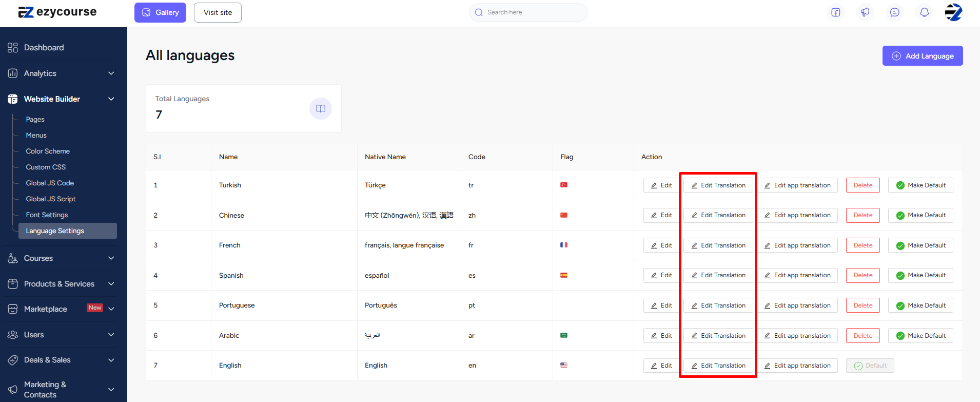Open Global JS Code
The image size is (980, 402).
coord(50,183)
